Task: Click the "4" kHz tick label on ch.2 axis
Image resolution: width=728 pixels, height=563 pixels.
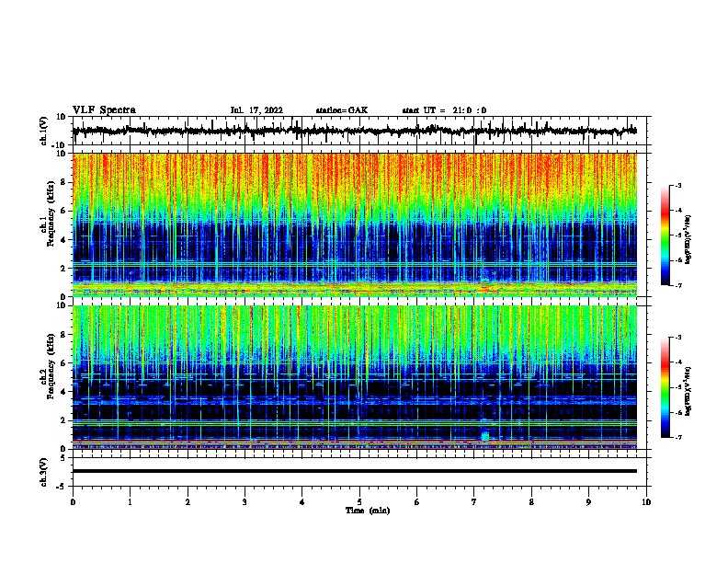Action: pos(63,392)
